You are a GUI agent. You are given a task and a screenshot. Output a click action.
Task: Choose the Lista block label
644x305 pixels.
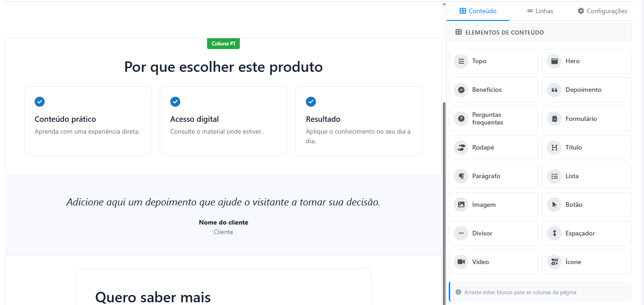[572, 176]
